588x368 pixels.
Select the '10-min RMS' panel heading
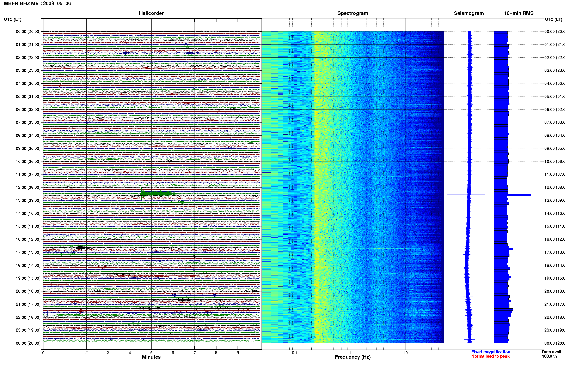point(519,13)
